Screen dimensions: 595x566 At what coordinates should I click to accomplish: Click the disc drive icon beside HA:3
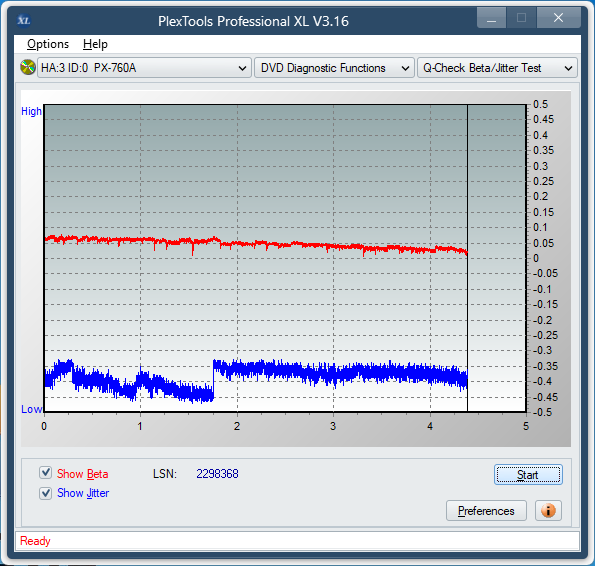(x=28, y=68)
